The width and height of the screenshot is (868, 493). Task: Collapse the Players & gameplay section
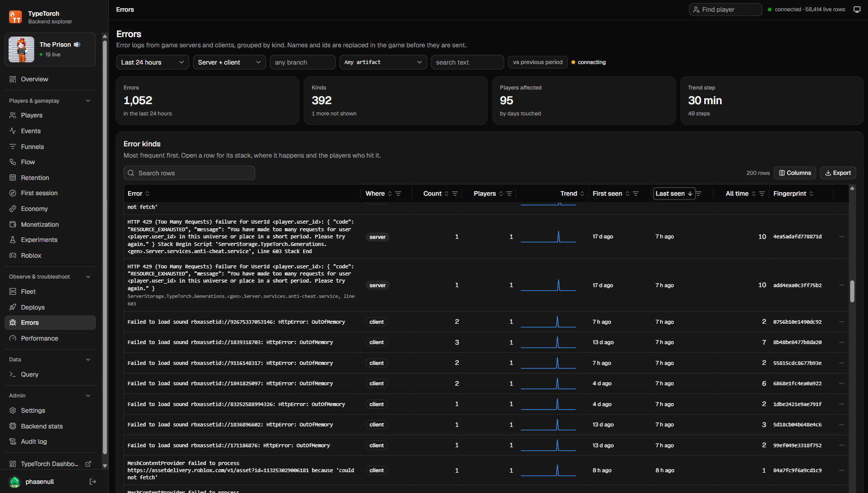tap(50, 101)
